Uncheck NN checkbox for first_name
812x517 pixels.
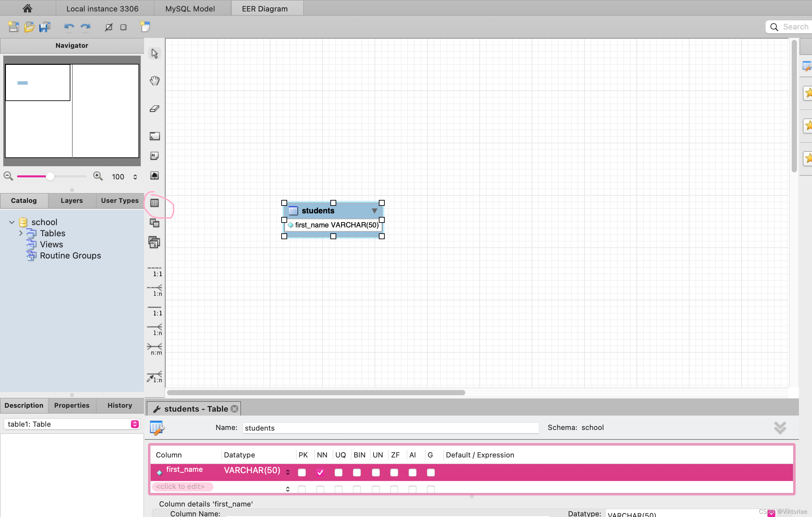point(320,472)
